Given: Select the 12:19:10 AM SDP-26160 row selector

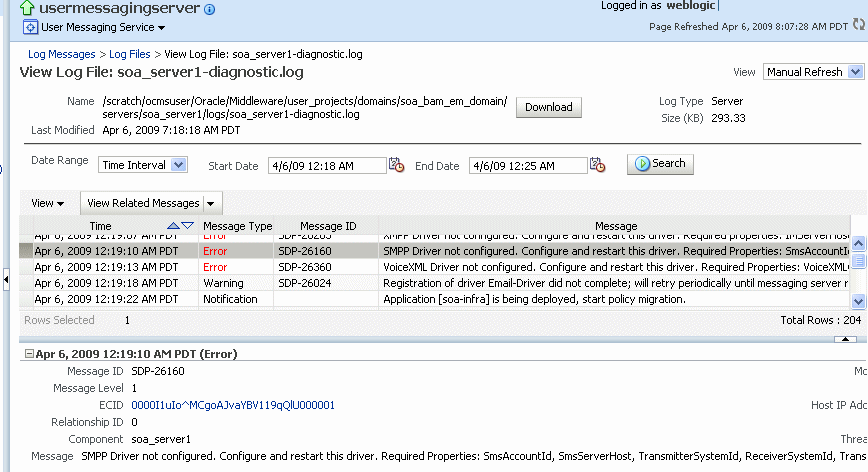Looking at the screenshot, I should pyautogui.click(x=26, y=251).
